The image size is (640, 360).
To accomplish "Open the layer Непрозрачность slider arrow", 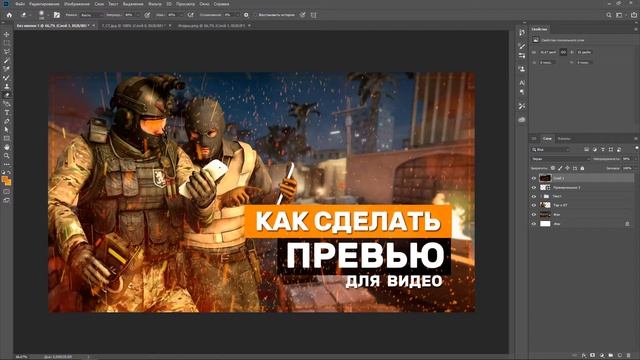I will (636, 159).
